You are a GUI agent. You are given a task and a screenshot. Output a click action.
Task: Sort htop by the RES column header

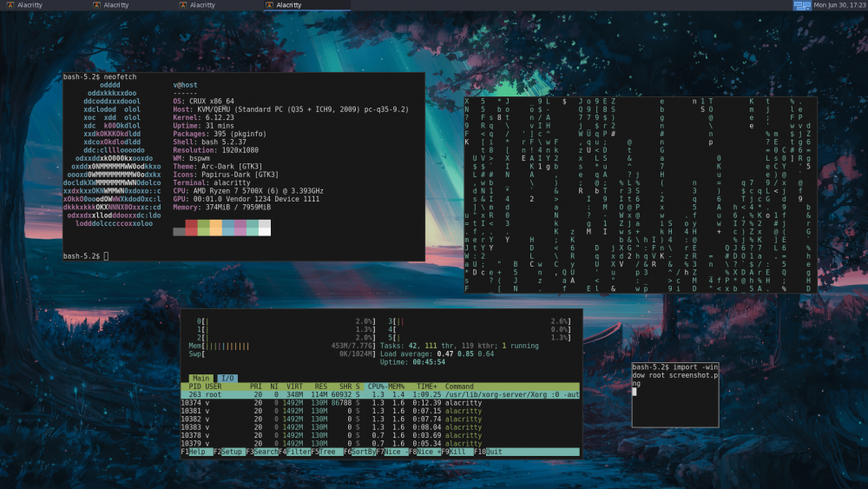click(x=321, y=387)
